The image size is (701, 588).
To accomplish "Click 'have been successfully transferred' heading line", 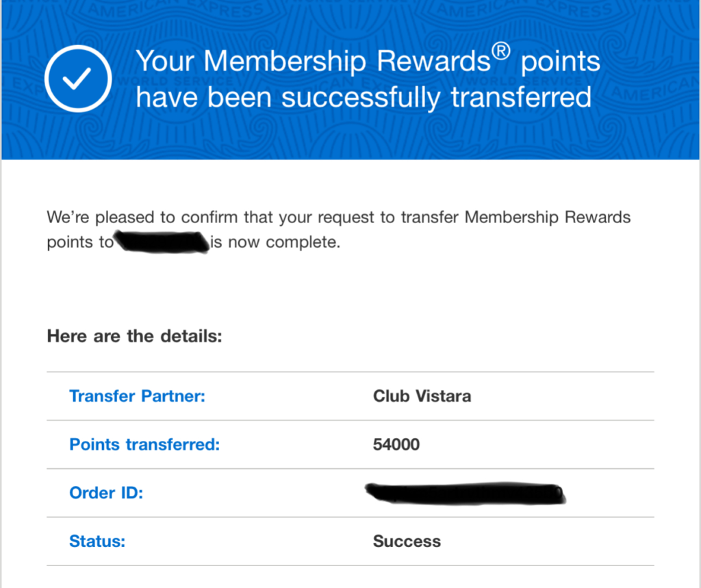I will (x=364, y=97).
